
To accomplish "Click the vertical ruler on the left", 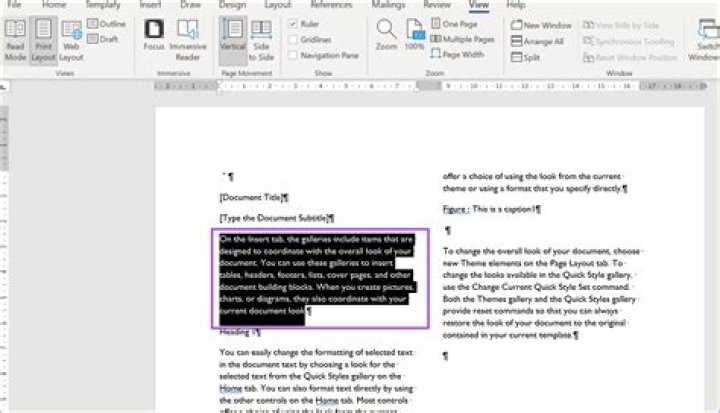I will [3, 257].
